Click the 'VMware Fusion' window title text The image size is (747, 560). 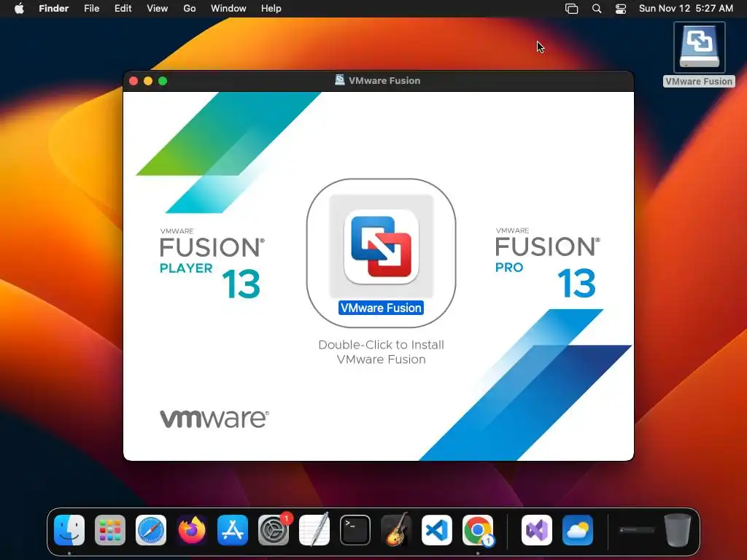click(x=384, y=80)
